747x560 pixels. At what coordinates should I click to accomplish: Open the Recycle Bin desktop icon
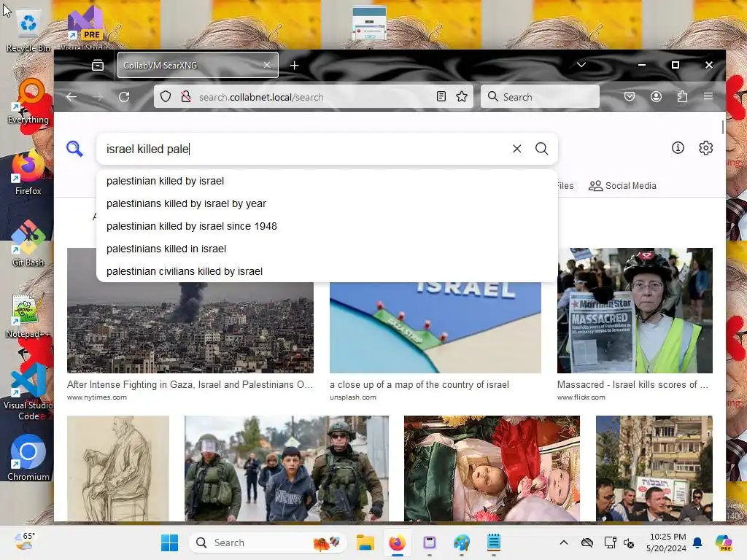pos(28,29)
